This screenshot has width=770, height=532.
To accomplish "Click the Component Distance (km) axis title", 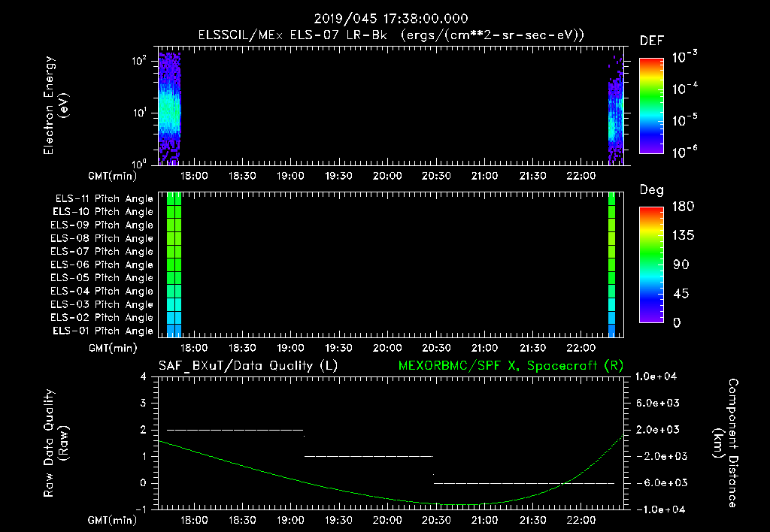I will click(726, 443).
